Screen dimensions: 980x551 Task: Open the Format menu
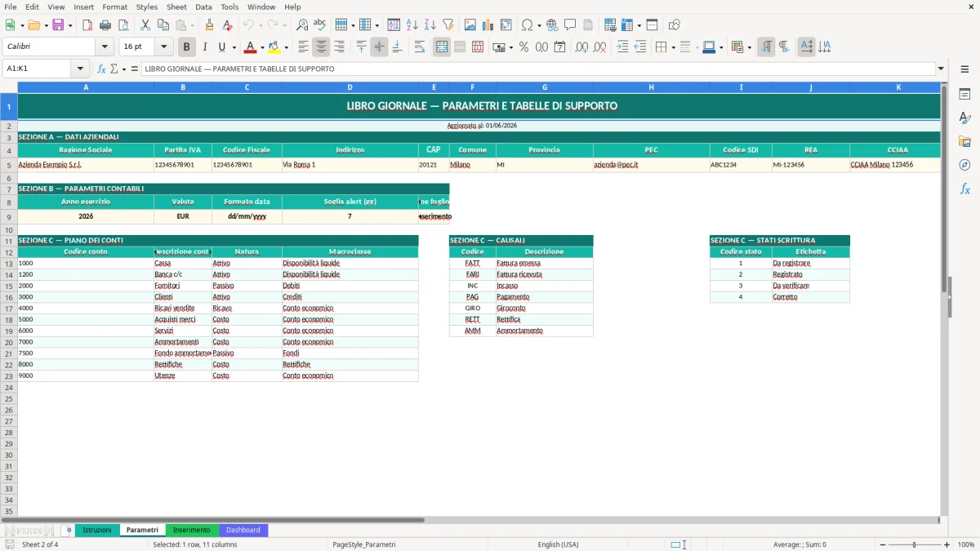click(x=114, y=7)
